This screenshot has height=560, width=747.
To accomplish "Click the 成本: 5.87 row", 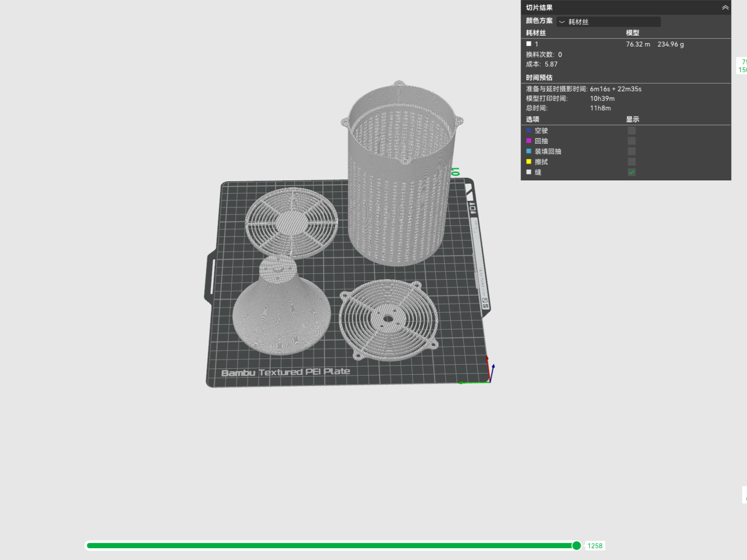I will coord(542,64).
